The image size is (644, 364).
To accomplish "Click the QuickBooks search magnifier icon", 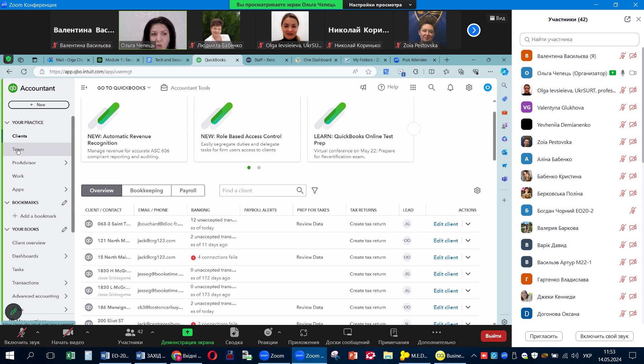I will coord(432,88).
